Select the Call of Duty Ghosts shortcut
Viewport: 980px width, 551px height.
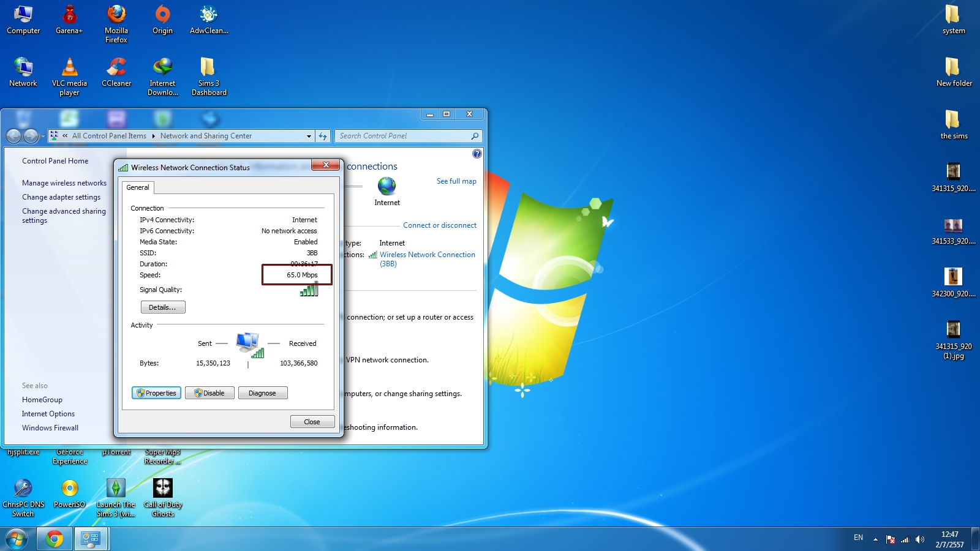(163, 498)
